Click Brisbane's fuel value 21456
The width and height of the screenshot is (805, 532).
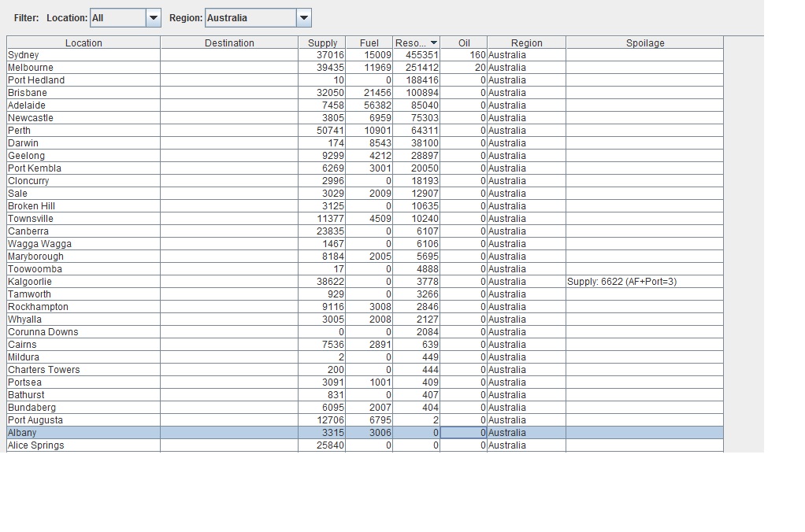click(377, 93)
